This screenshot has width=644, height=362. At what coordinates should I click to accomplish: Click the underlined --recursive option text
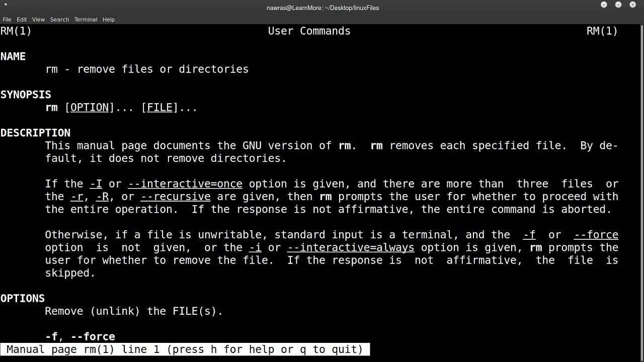point(176,197)
